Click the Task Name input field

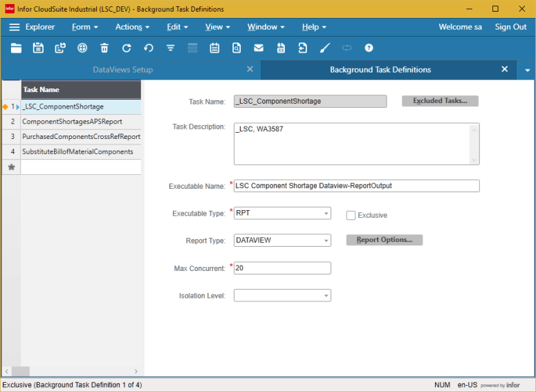pos(310,101)
